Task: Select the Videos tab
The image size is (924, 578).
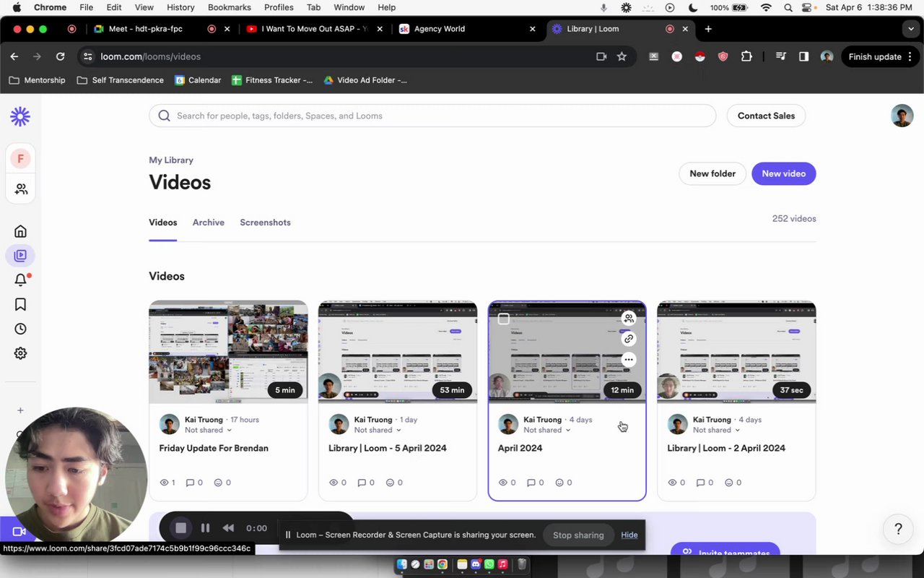Action: click(163, 223)
